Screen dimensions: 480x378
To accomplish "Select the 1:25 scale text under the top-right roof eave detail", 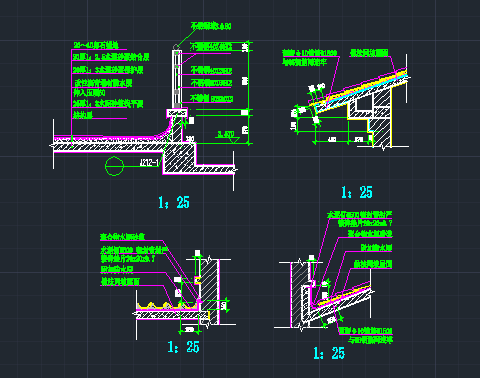I will [357, 192].
